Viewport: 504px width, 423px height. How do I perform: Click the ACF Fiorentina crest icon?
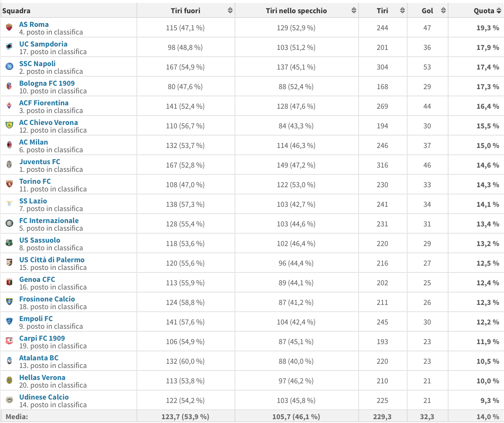pos(9,106)
